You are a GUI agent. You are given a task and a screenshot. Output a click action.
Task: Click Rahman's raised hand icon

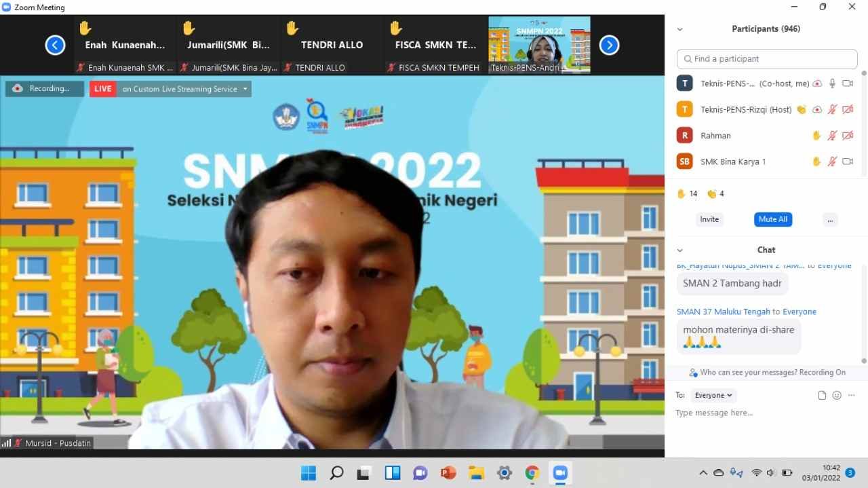click(x=816, y=136)
